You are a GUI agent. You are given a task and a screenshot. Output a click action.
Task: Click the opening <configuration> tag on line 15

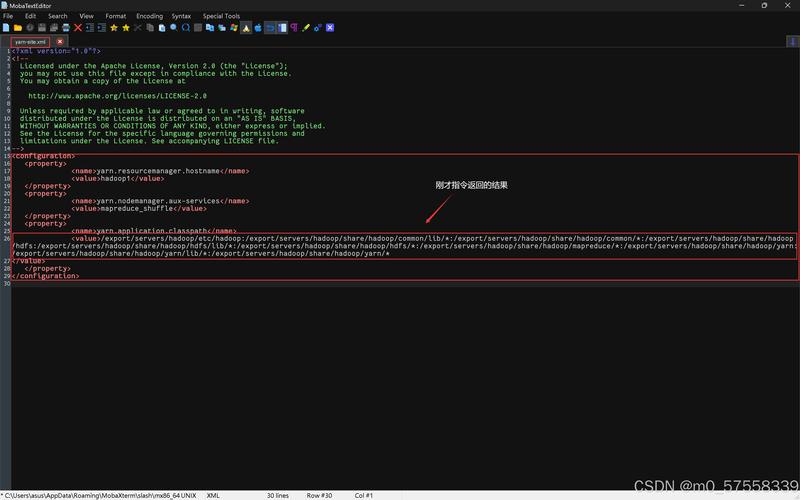tap(43, 156)
